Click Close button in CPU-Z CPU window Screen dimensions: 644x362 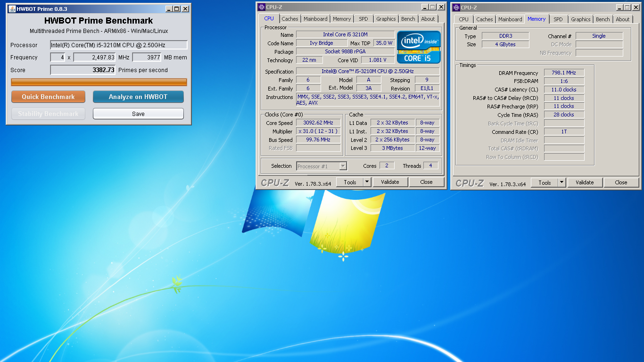click(427, 182)
